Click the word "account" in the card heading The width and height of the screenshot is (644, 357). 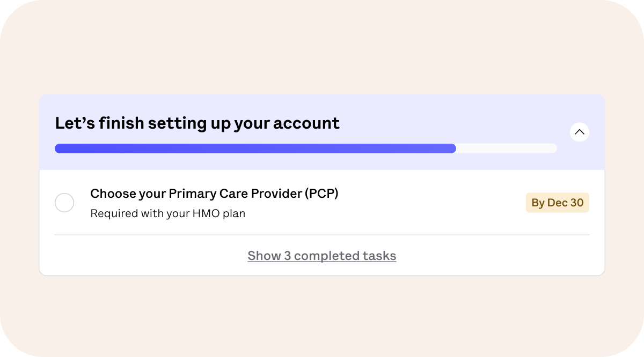tap(306, 123)
